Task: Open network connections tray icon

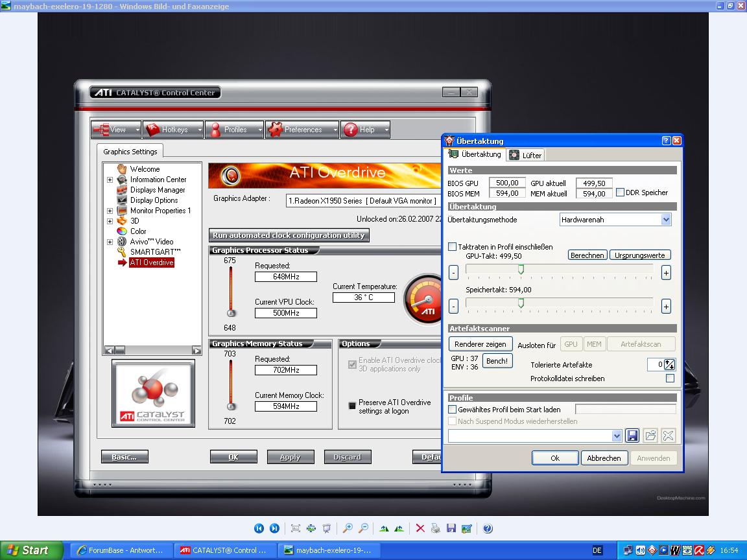Action: pyautogui.click(x=628, y=550)
